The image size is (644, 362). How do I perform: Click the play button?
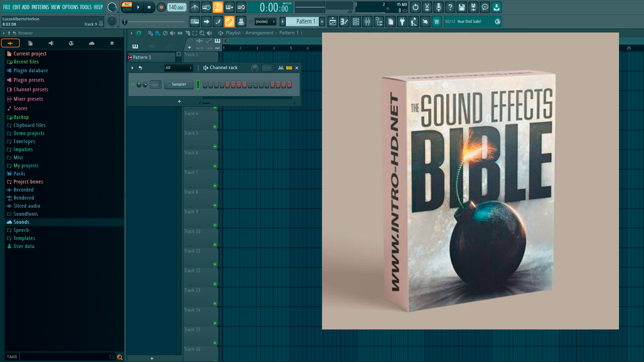tap(138, 7)
